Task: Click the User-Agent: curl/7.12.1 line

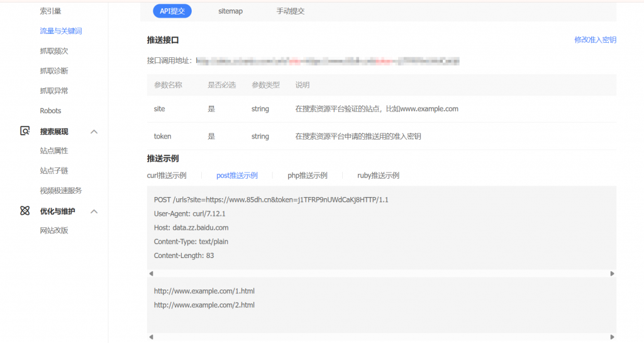Action: (190, 213)
